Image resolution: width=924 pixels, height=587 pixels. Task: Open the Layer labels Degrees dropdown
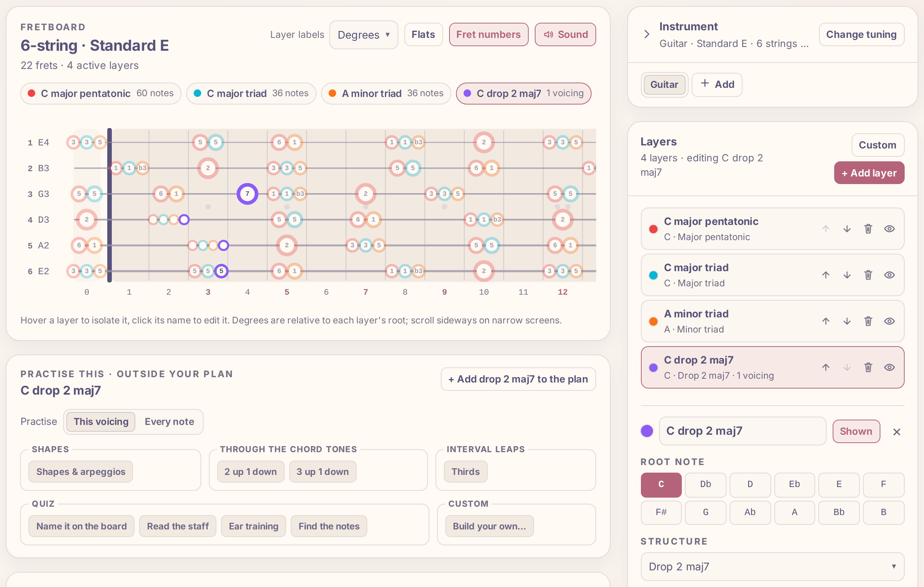pos(363,35)
